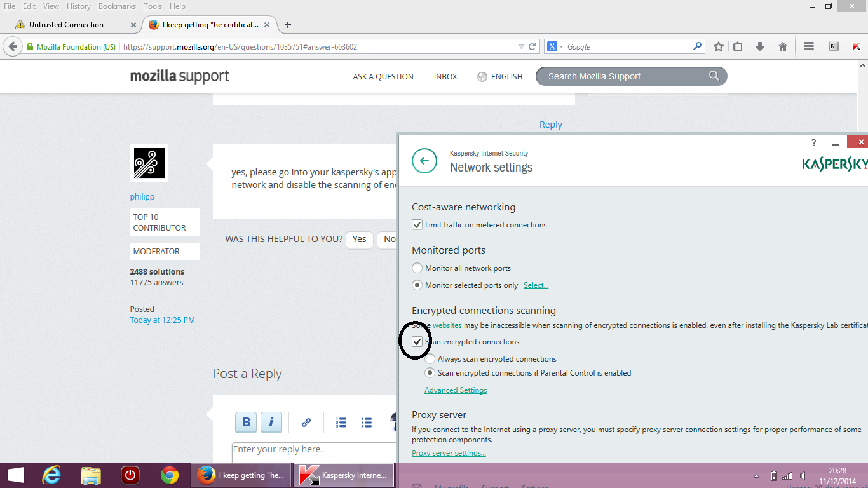Open a new Firefox tab
The height and width of the screenshot is (488, 868).
[x=288, y=25]
